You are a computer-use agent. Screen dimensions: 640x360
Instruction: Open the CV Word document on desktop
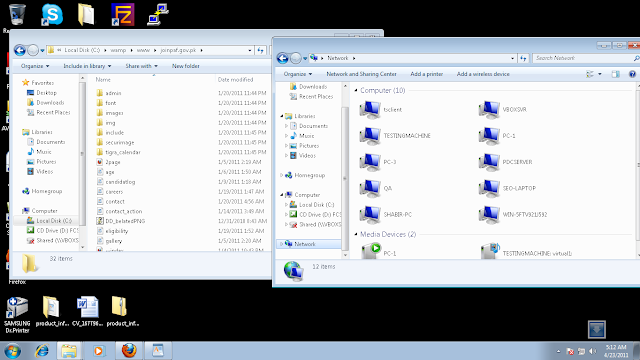[x=87, y=311]
